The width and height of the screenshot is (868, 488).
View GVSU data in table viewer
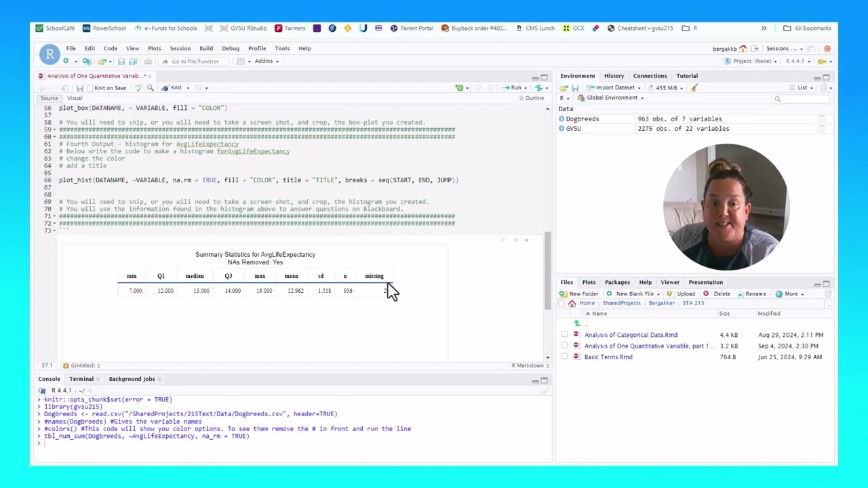(x=821, y=128)
